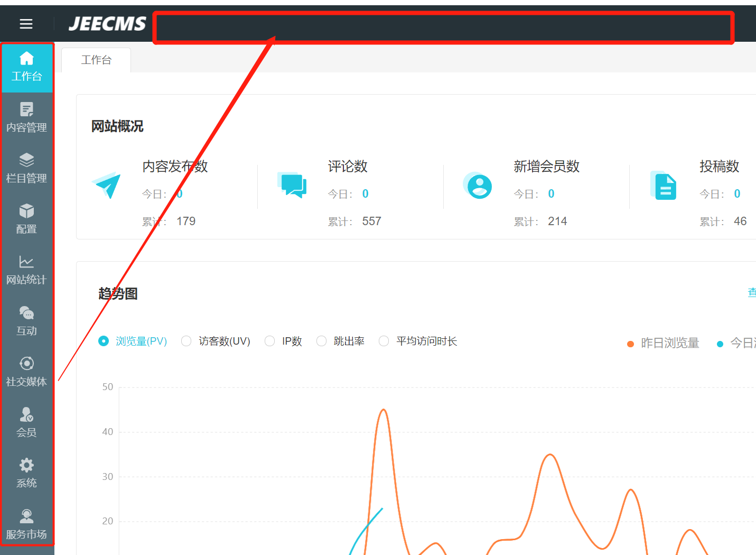Toggle the hamburger menu icon
This screenshot has height=555, width=756.
[x=26, y=24]
